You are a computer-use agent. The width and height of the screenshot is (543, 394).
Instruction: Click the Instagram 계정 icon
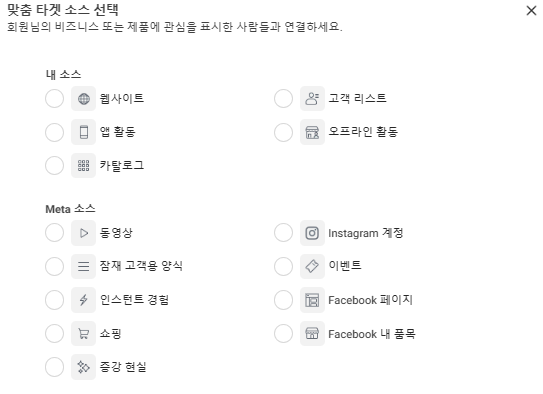pos(312,233)
